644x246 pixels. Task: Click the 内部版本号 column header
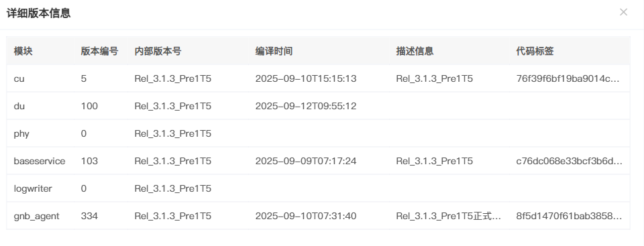point(158,51)
